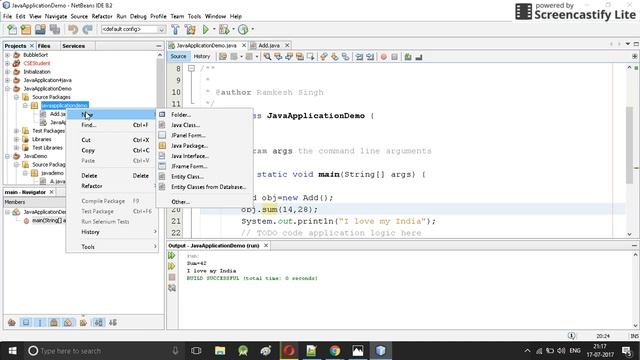The height and width of the screenshot is (360, 640).
Task: Expand the Libraries node
Action: (16, 139)
